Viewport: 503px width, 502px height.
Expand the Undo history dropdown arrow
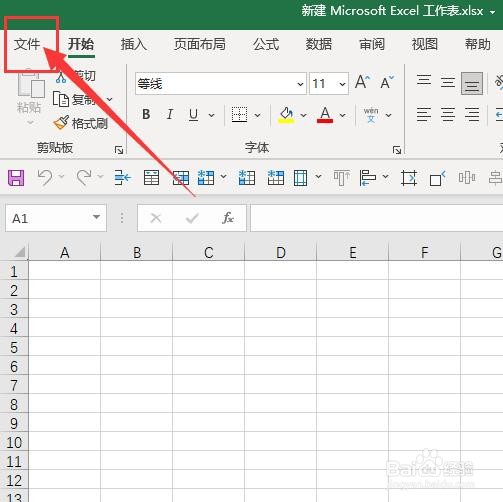tap(61, 176)
